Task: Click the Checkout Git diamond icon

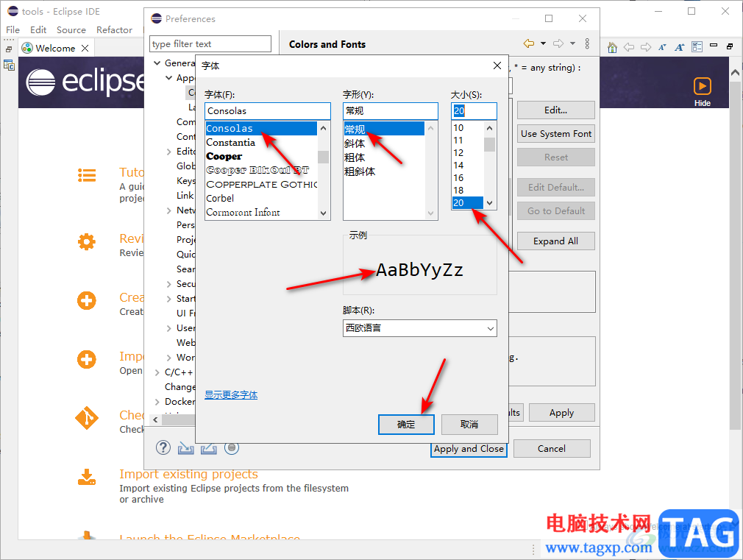Action: click(87, 418)
